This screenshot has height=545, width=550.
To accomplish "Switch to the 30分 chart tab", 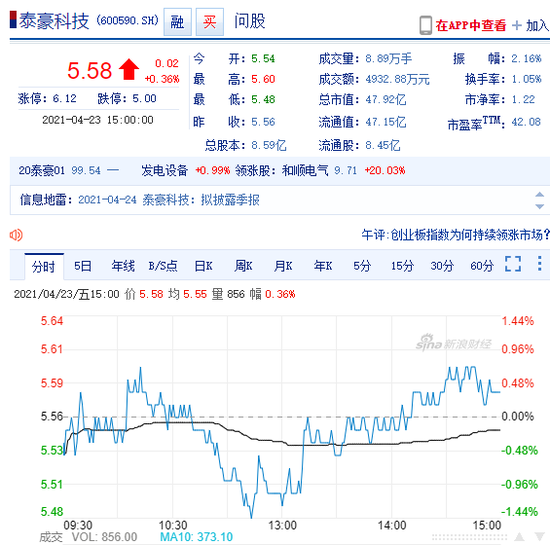I will pos(442,266).
